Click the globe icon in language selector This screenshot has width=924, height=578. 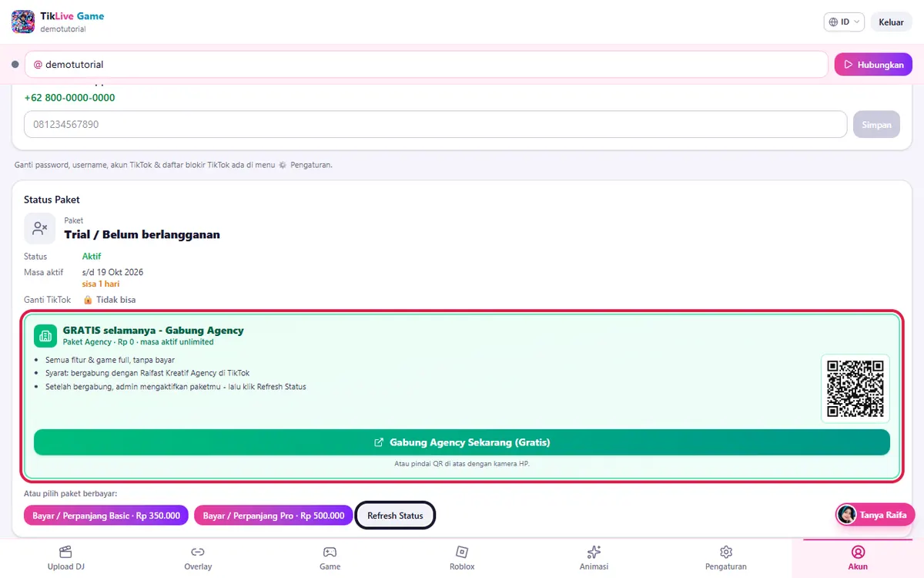coord(834,22)
